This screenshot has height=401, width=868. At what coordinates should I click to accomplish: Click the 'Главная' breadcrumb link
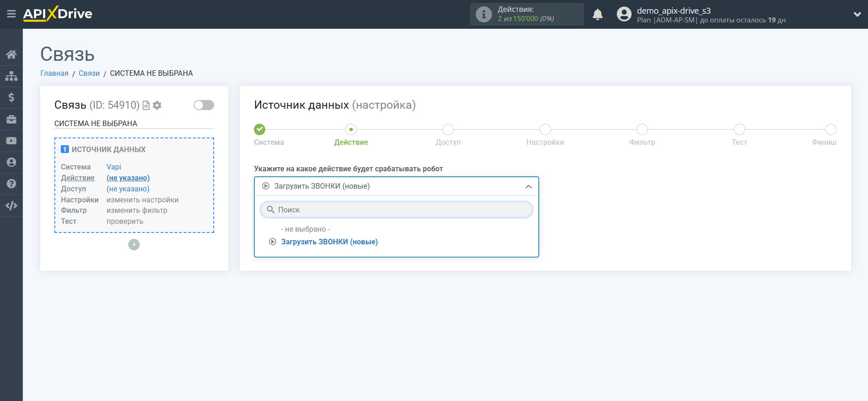click(x=54, y=73)
